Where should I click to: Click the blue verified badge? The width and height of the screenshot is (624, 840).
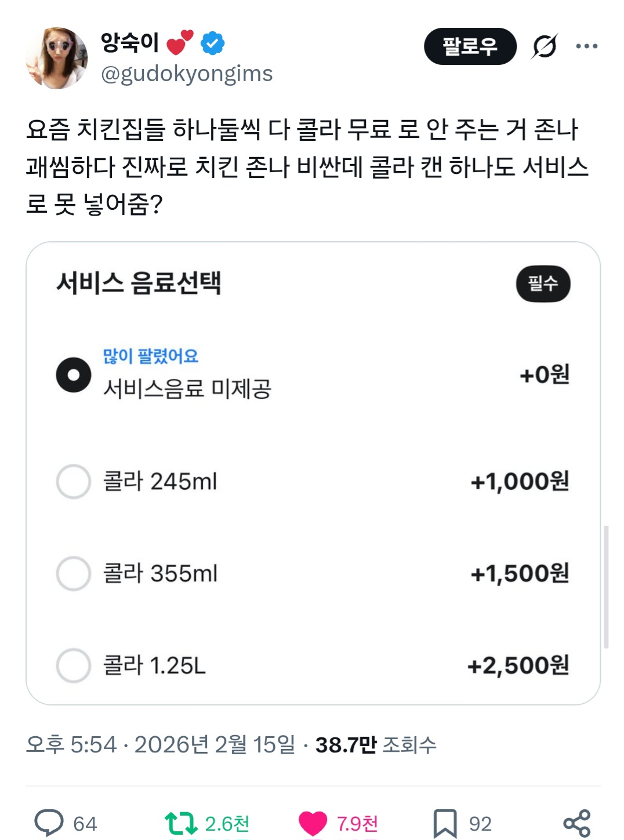[213, 43]
